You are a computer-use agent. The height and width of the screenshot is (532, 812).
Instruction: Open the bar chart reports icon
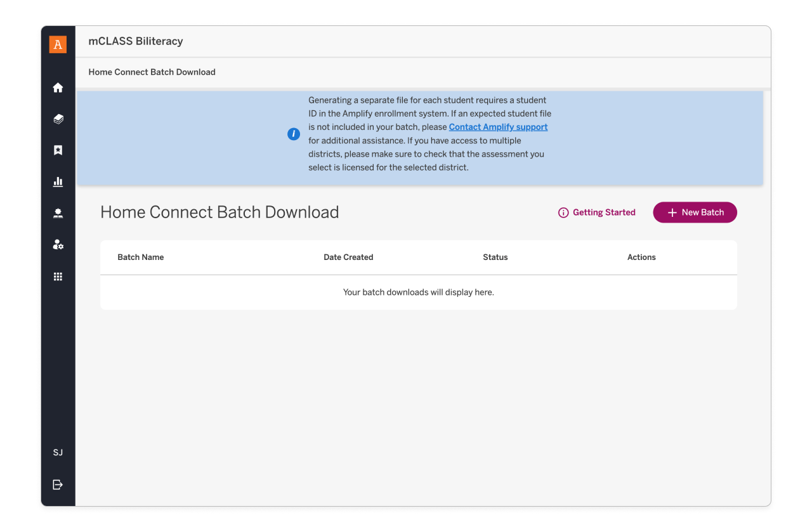(x=58, y=181)
